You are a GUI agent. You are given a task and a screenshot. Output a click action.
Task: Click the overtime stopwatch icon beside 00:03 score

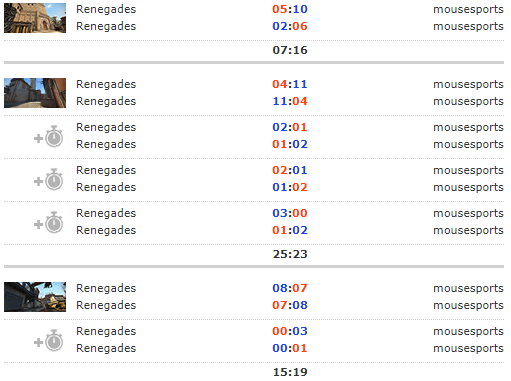tap(49, 340)
